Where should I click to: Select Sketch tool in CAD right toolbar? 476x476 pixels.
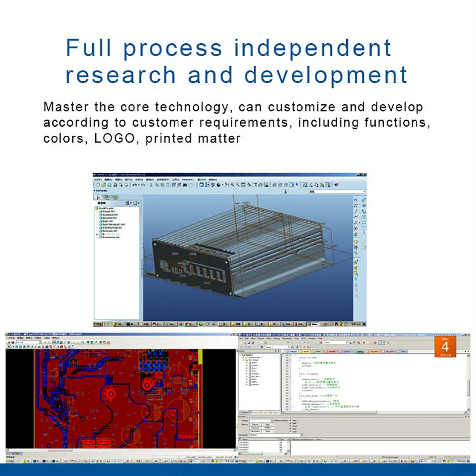click(356, 200)
